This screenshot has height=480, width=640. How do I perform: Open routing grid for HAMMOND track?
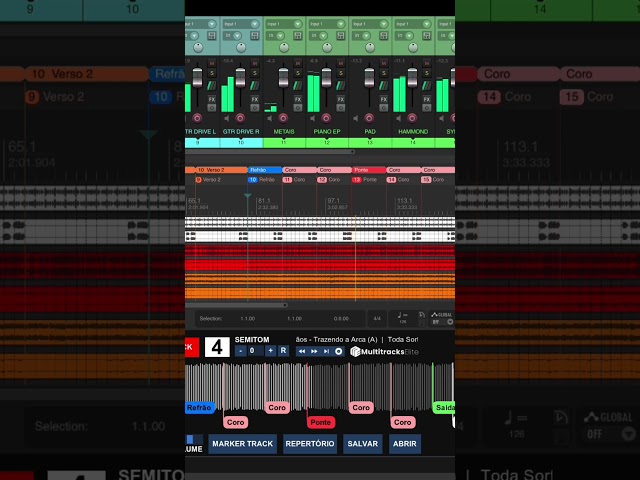pyautogui.click(x=427, y=36)
